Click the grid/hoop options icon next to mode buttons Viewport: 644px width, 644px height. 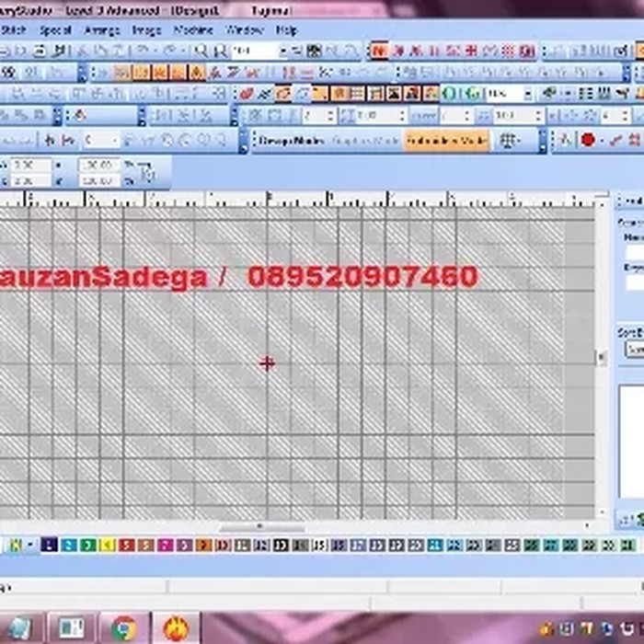tap(508, 141)
